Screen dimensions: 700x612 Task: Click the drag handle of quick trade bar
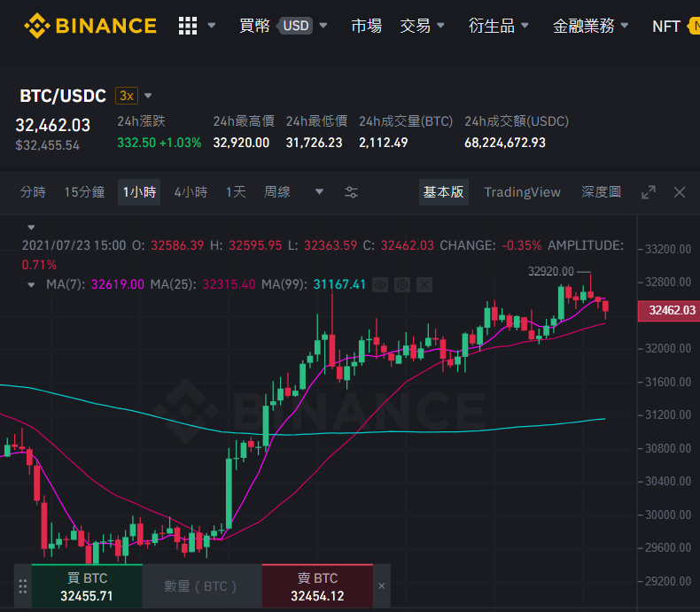(x=23, y=586)
